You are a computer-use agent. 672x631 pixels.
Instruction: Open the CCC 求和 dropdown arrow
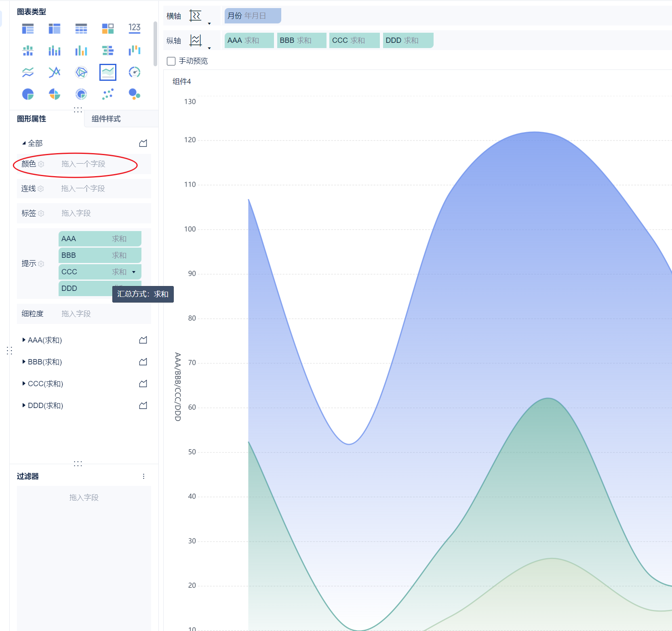(134, 272)
